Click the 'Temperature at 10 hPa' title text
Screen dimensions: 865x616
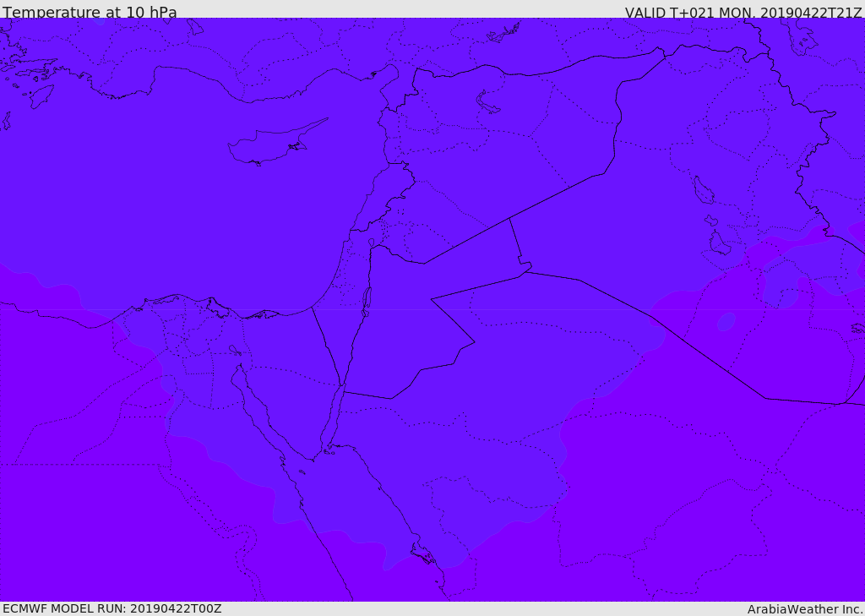[x=90, y=12]
